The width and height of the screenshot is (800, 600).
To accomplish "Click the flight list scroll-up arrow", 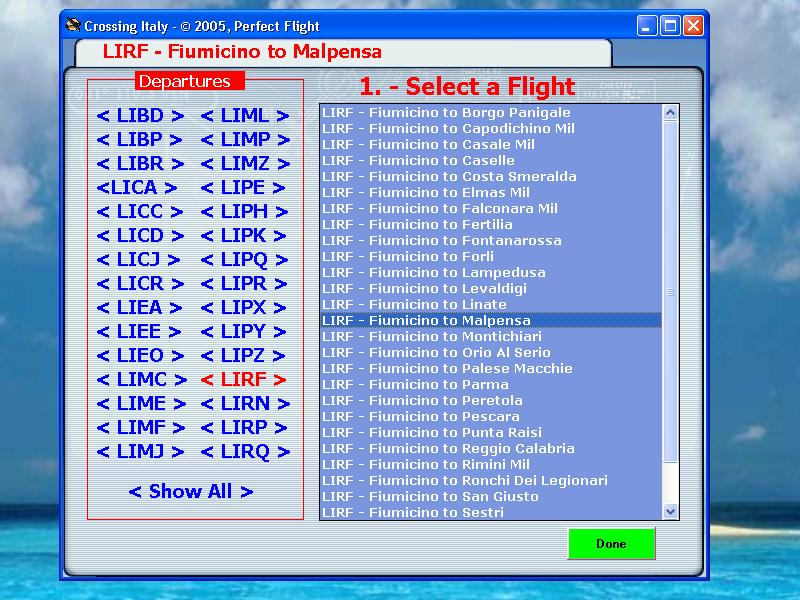I will 670,112.
